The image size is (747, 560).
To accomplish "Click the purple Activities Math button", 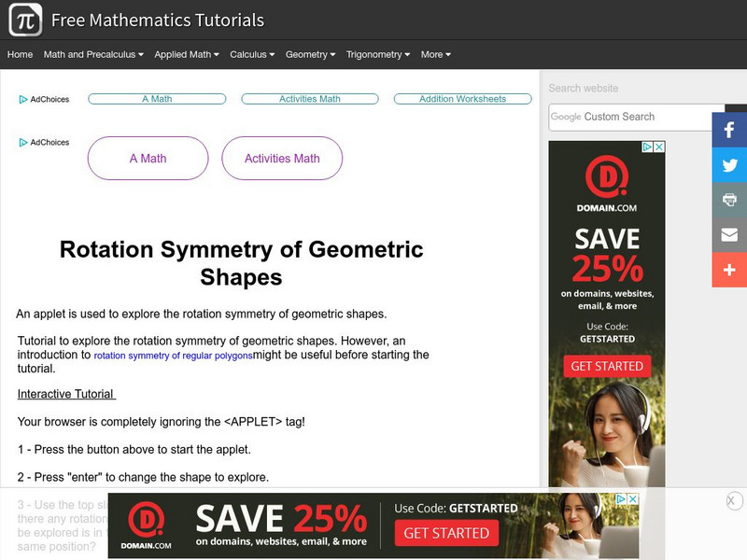I will tap(282, 158).
